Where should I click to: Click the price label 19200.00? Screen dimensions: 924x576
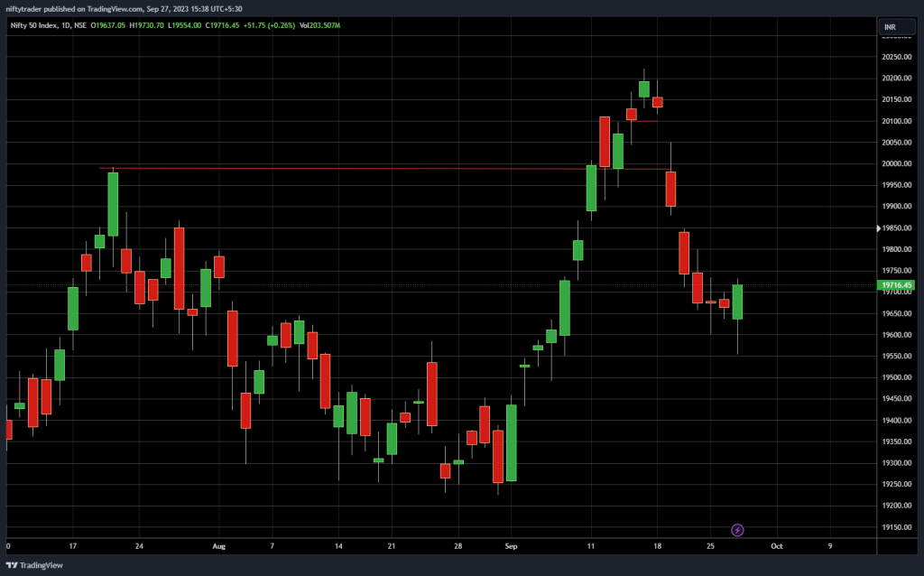896,506
